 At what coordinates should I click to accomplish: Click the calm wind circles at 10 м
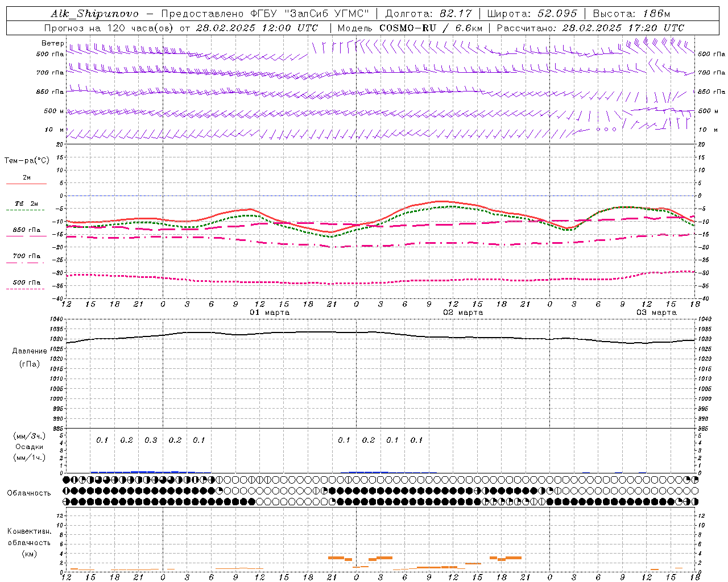coord(606,130)
